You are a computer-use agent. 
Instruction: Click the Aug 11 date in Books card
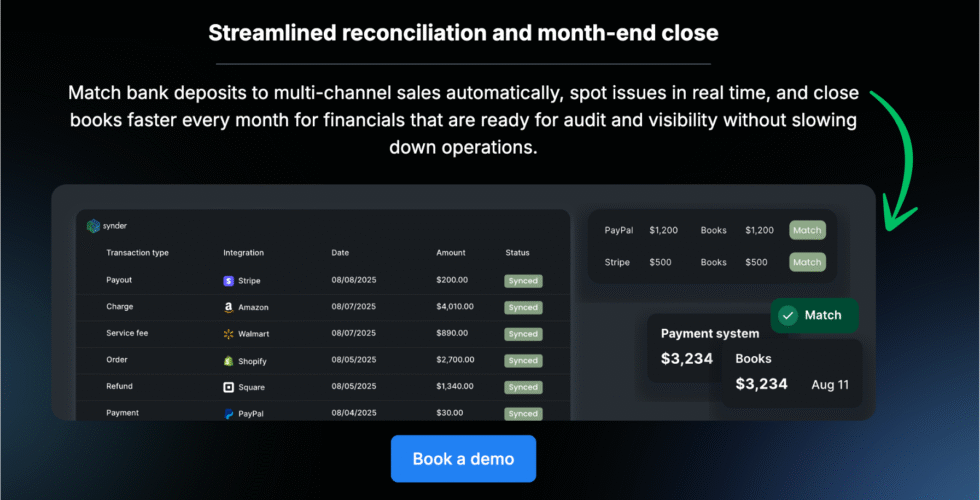coord(830,384)
